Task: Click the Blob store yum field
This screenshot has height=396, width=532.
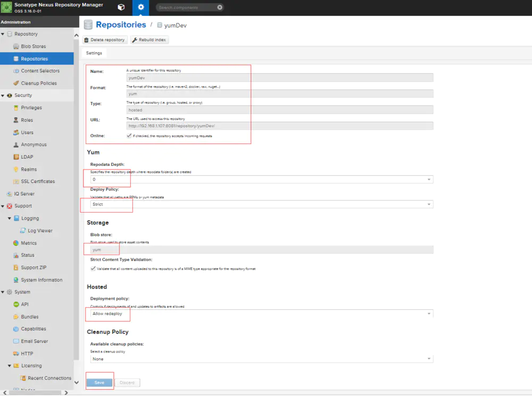Action: tap(262, 249)
